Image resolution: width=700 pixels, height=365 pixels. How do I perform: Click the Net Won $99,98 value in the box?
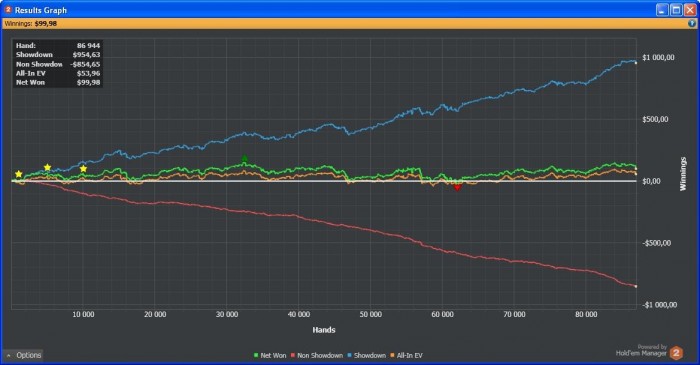click(88, 83)
